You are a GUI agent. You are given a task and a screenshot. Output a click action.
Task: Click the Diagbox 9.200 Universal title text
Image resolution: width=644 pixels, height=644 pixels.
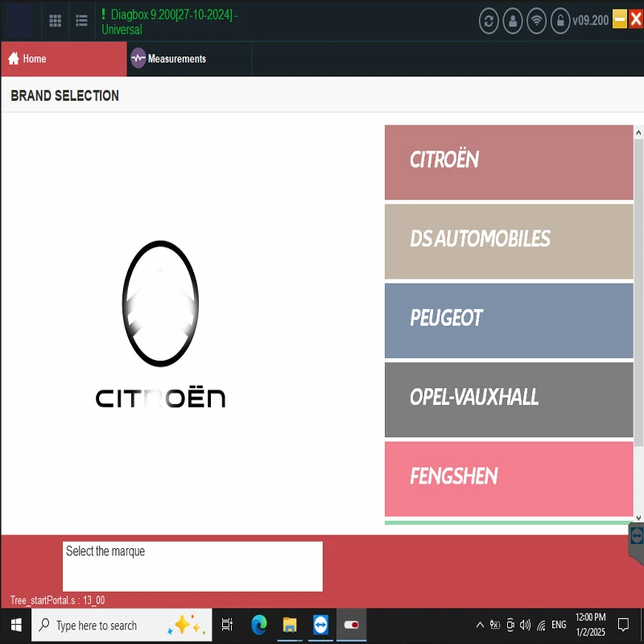169,23
